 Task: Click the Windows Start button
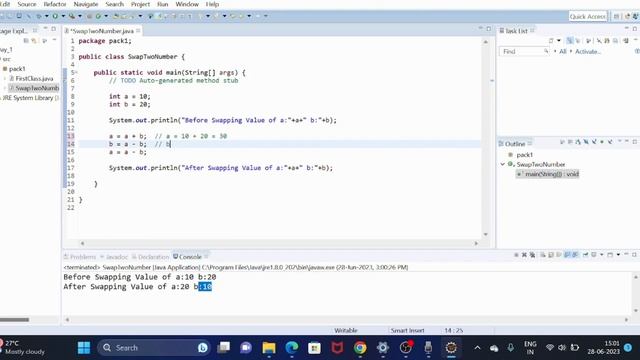tap(84, 348)
